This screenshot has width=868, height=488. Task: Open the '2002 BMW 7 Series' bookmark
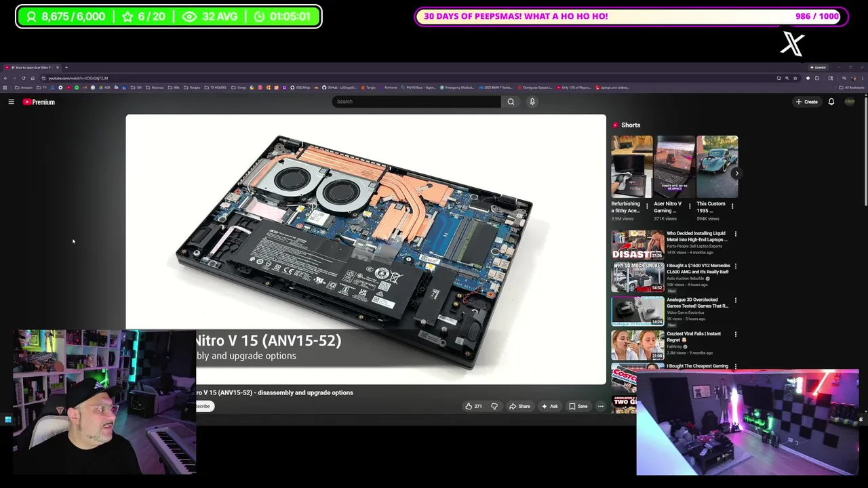pyautogui.click(x=496, y=87)
